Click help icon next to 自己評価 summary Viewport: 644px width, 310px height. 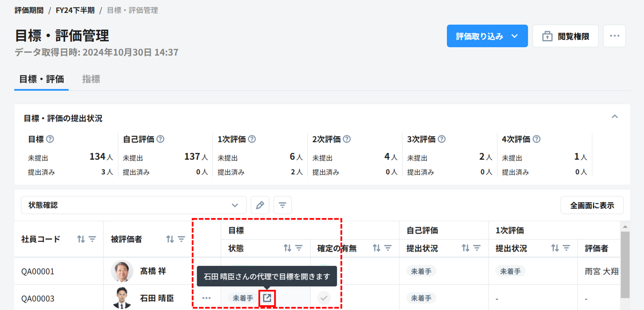coord(160,139)
